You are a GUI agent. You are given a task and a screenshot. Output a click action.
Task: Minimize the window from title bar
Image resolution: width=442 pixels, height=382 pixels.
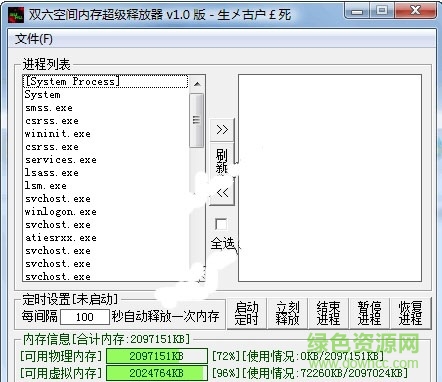357,11
